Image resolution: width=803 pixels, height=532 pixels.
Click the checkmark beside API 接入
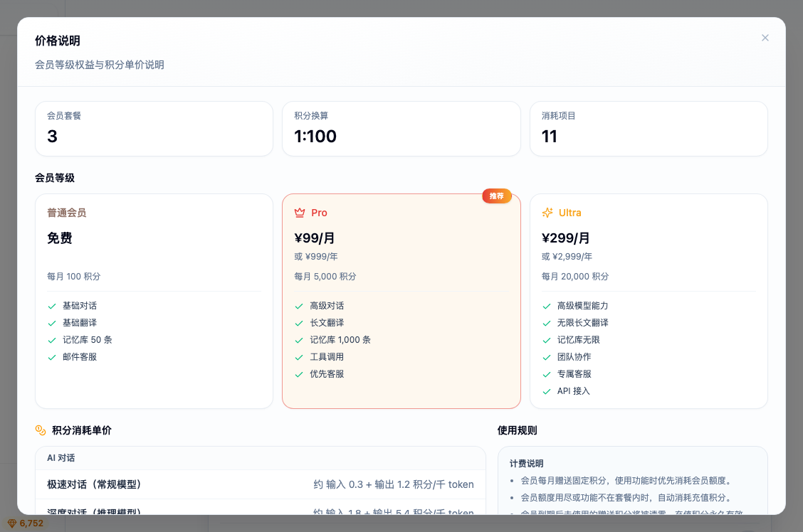[547, 391]
